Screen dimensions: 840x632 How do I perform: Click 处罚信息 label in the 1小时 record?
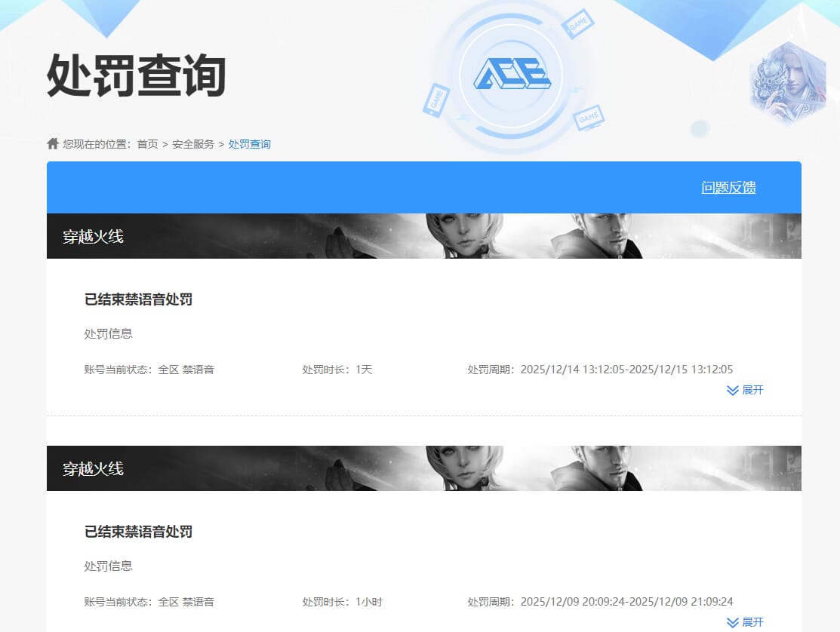pyautogui.click(x=108, y=566)
